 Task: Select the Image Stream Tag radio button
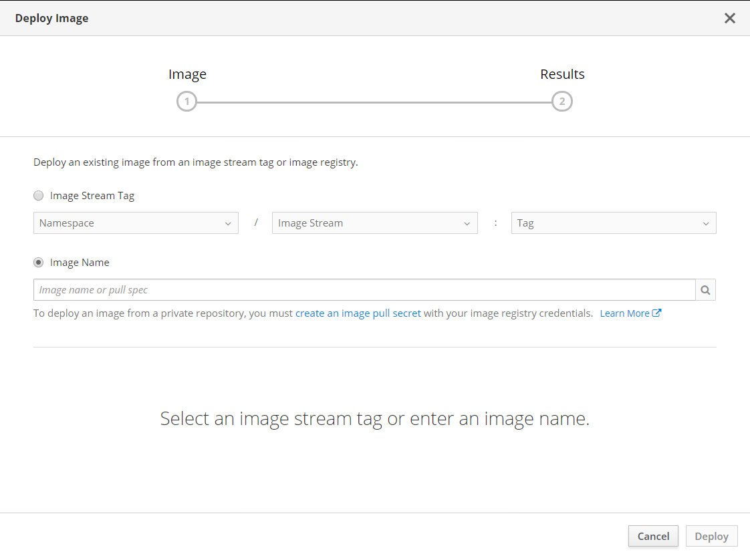point(39,196)
